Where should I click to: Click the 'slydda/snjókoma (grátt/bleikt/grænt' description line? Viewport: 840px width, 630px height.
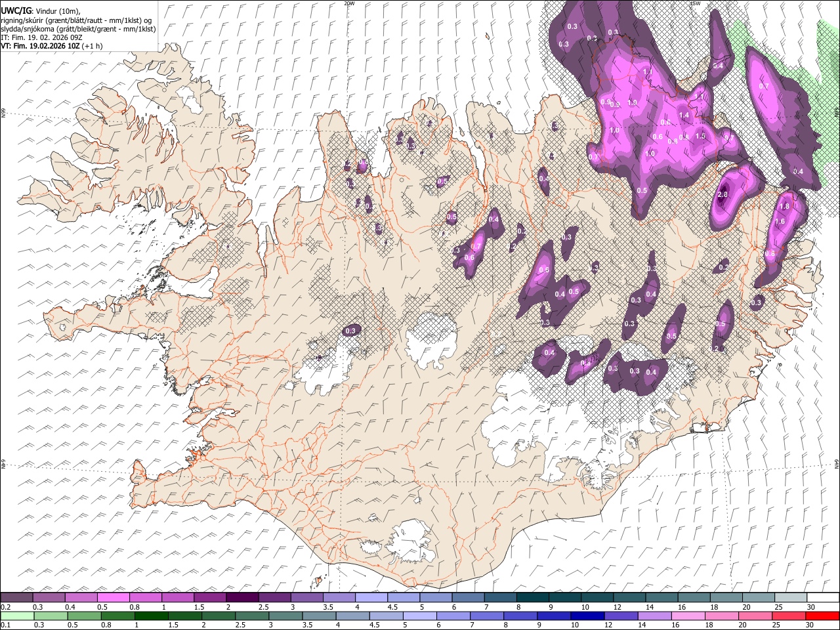click(78, 29)
